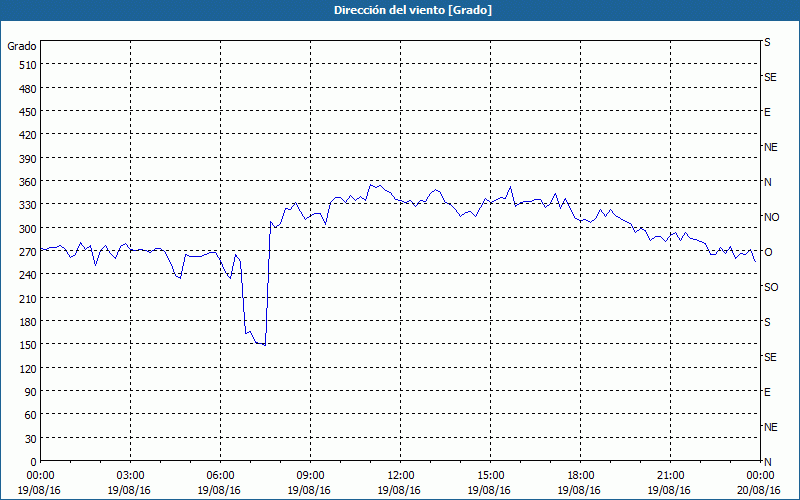This screenshot has width=800, height=500.
Task: Select the y-axis value 510
Action: [28, 65]
